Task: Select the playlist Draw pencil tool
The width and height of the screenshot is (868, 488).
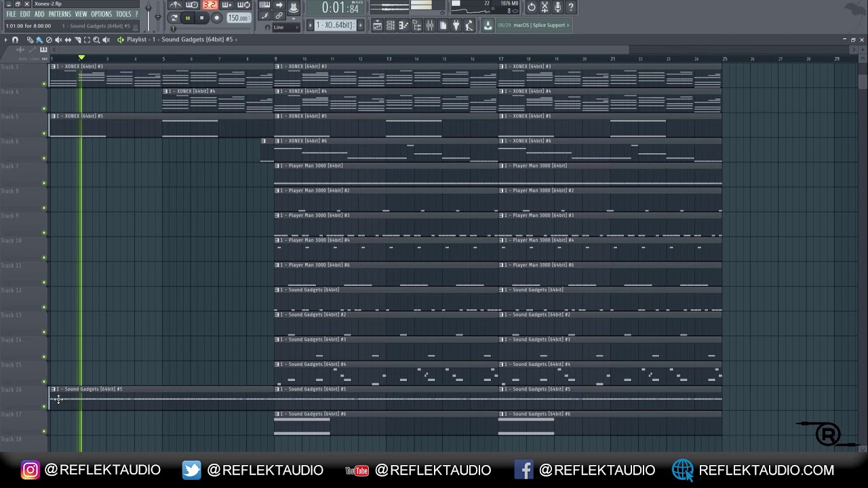Action: [31, 40]
